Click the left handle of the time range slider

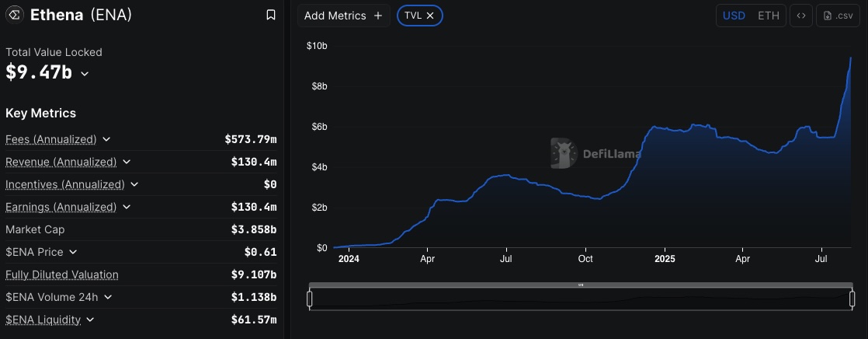point(310,299)
